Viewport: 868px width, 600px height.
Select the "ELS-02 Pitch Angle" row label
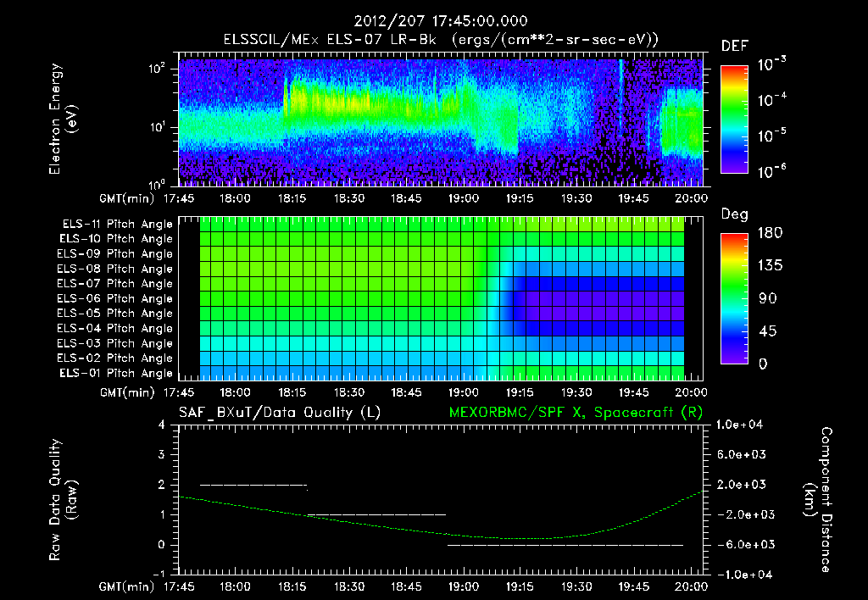tap(115, 358)
